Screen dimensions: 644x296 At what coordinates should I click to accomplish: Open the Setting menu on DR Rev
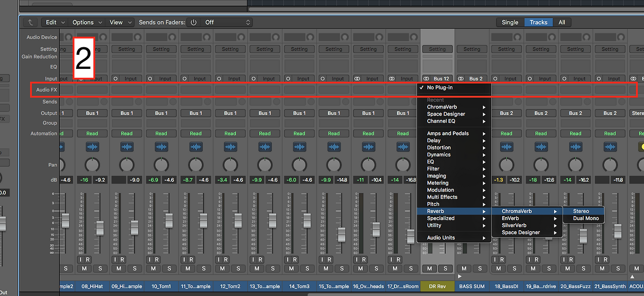pyautogui.click(x=437, y=49)
